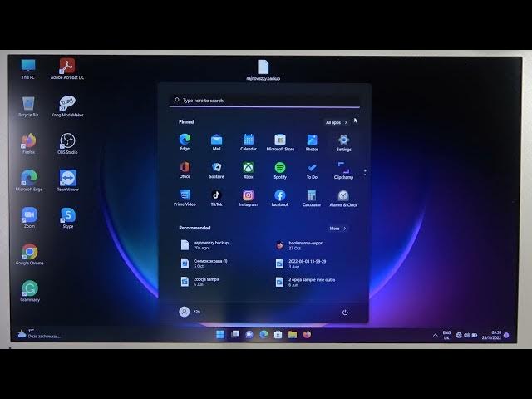Select najnowszy.backup file on desktop
The height and width of the screenshot is (399, 532).
[264, 70]
